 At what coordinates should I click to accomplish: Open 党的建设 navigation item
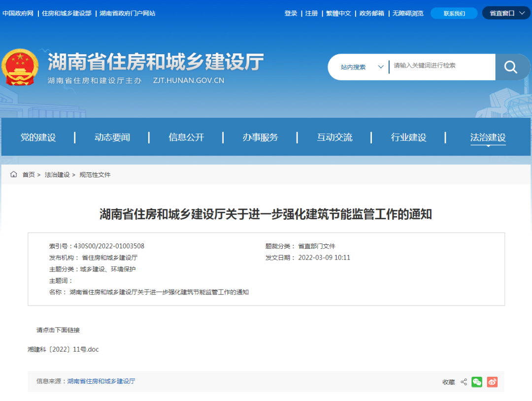point(38,137)
